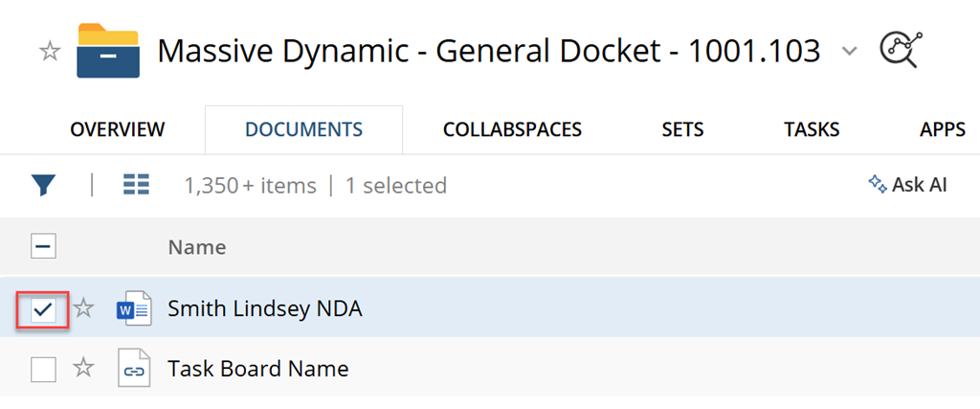
Task: Uncheck the Smith Lindsey NDA checkbox
Action: pos(43,308)
